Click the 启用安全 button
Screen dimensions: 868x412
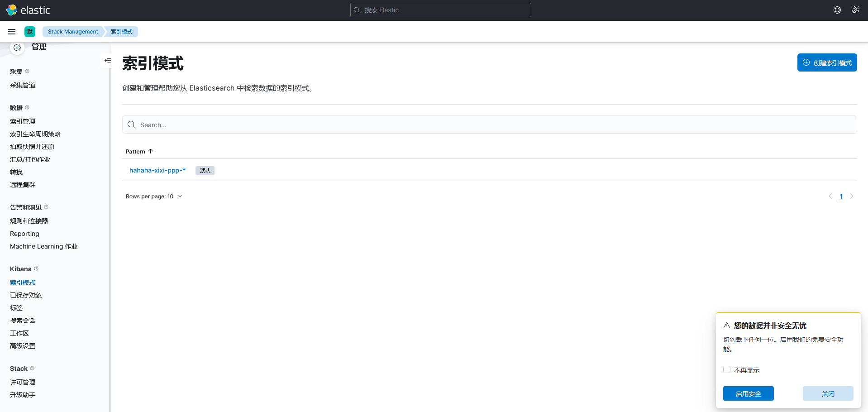pyautogui.click(x=748, y=393)
